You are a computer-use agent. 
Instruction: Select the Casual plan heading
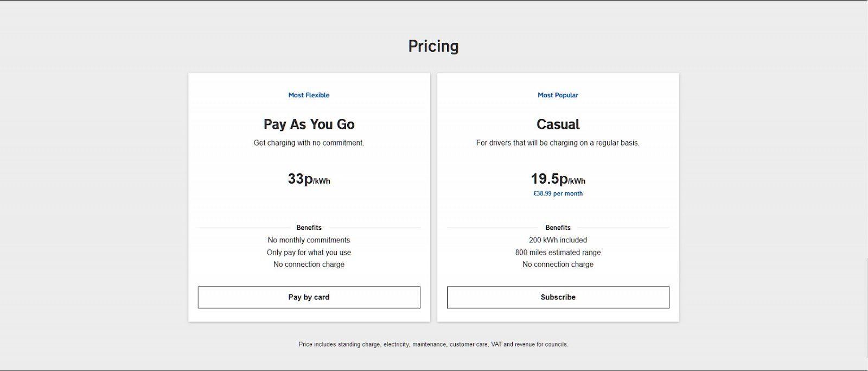(x=558, y=124)
